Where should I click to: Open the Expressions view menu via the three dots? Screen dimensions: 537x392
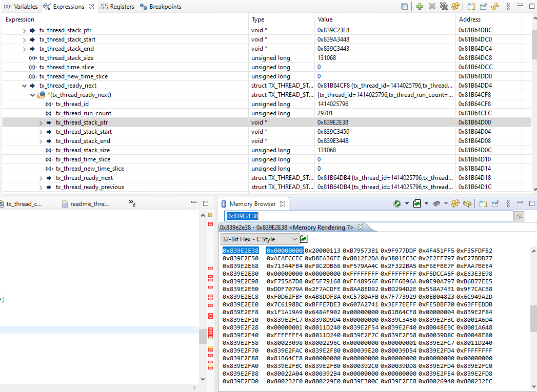pos(508,6)
